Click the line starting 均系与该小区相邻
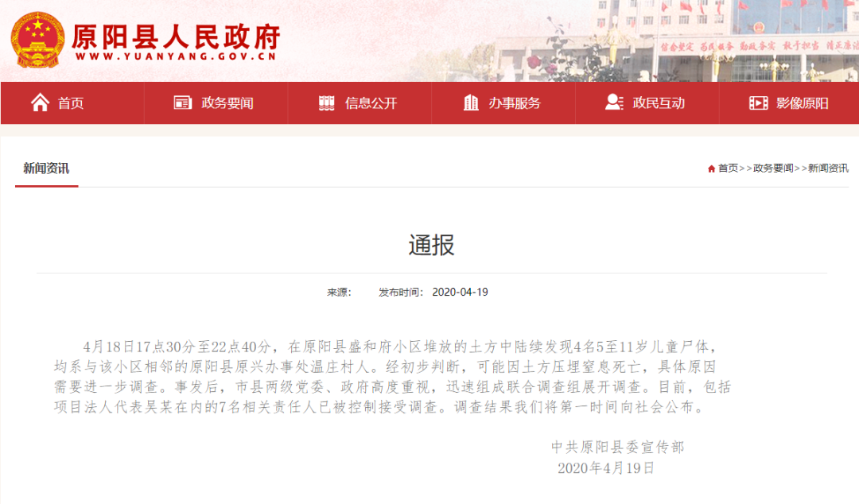The width and height of the screenshot is (859, 504). click(385, 366)
